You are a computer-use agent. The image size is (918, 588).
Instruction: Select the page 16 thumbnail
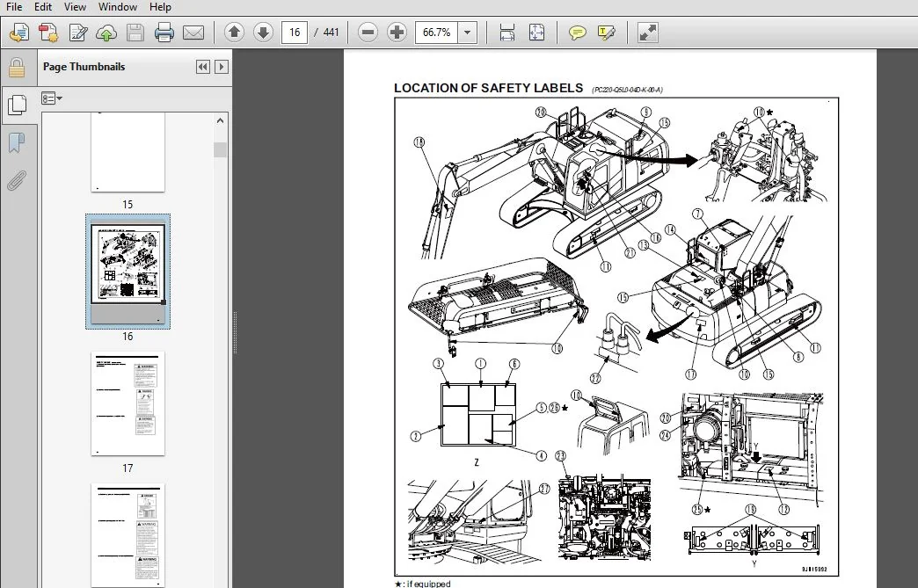click(127, 272)
